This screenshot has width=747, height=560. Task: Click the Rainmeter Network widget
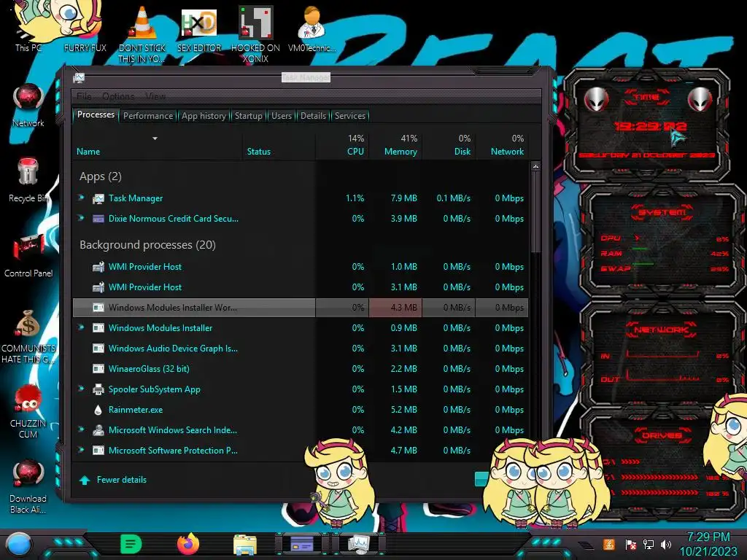tap(662, 355)
